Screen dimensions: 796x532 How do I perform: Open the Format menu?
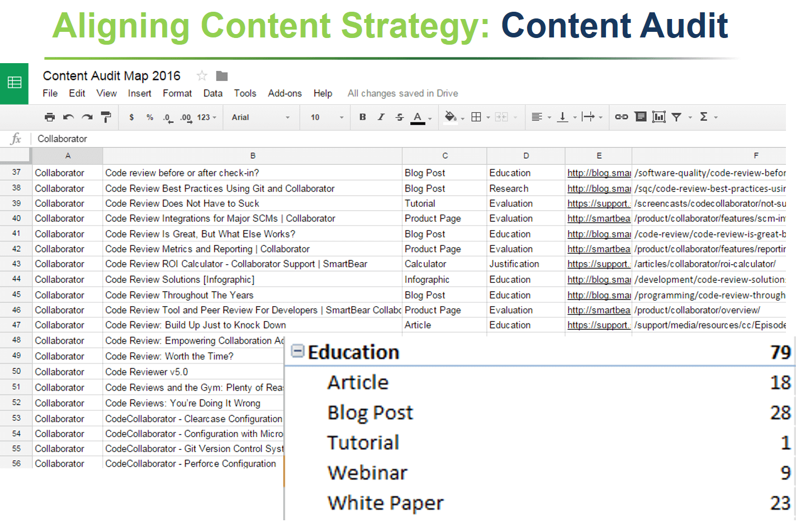(177, 93)
